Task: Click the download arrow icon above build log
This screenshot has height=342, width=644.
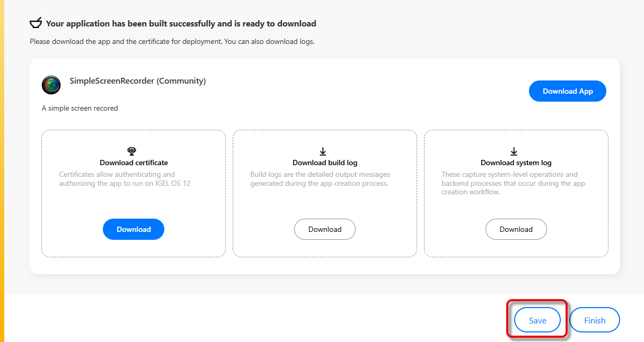Action: pyautogui.click(x=323, y=152)
